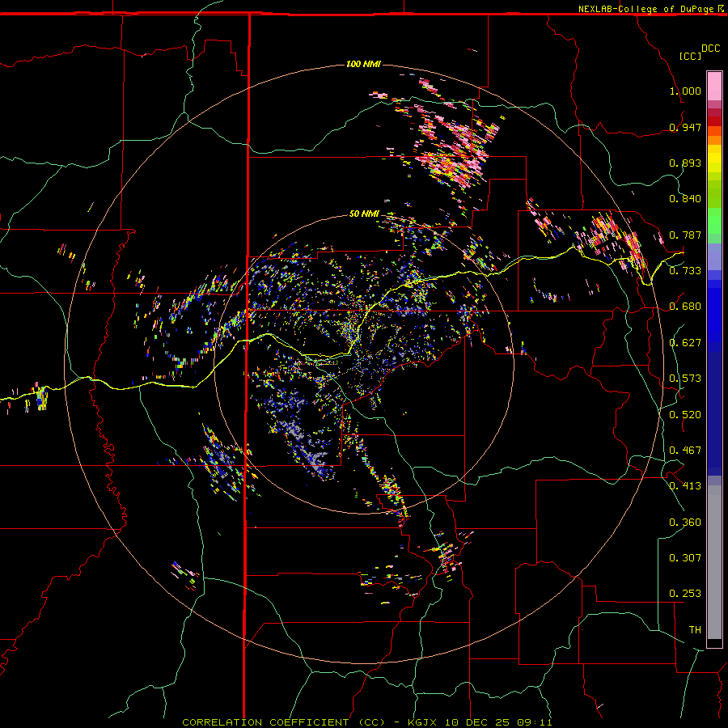Select the 0.520 legend value
Image resolution: width=728 pixels, height=728 pixels.
[x=685, y=415]
